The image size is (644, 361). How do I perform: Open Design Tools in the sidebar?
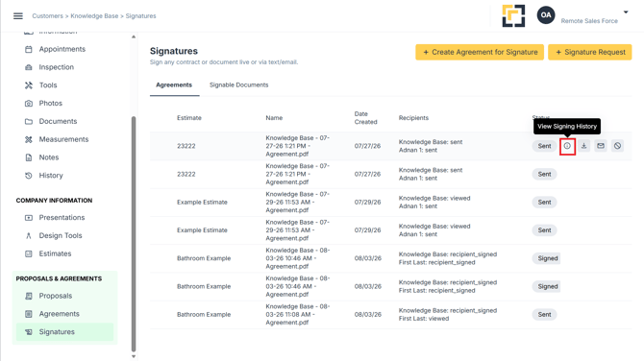[x=61, y=236]
